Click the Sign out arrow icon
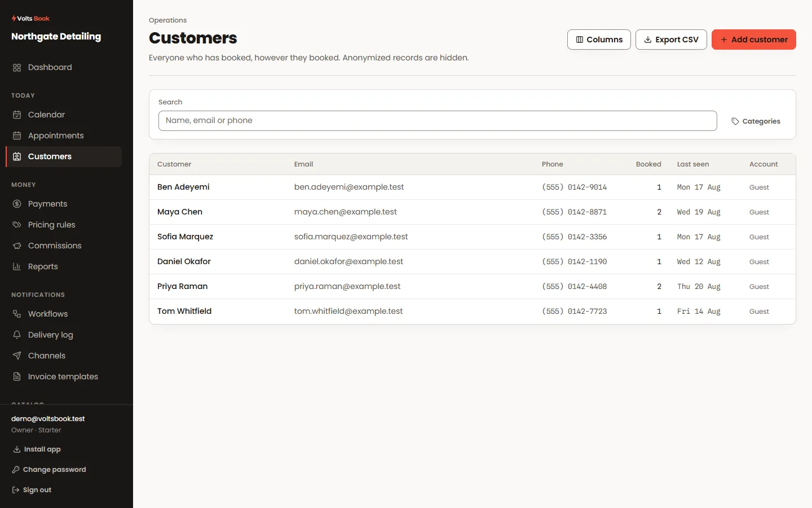This screenshot has width=812, height=508. 16,490
